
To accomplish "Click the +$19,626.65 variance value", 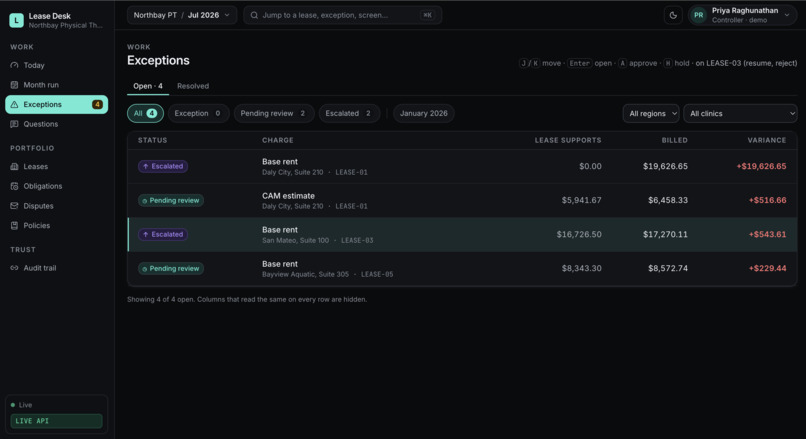I will pyautogui.click(x=761, y=166).
